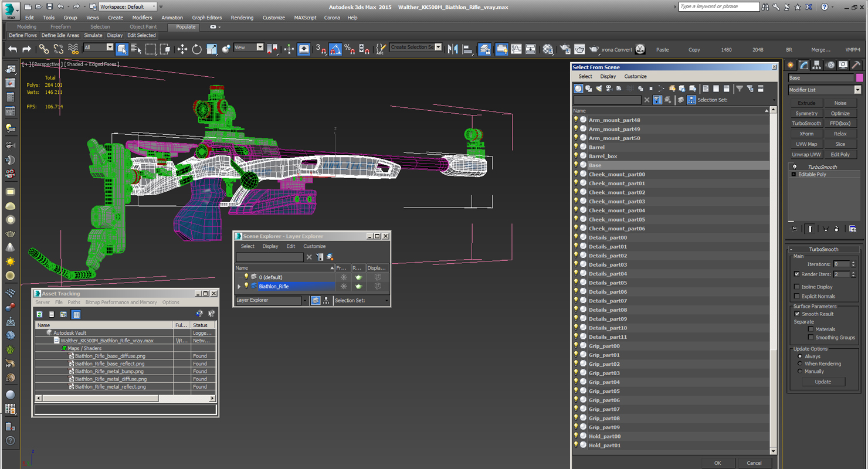The image size is (868, 469).
Task: Open the Display command panel tab
Action: pos(843,65)
